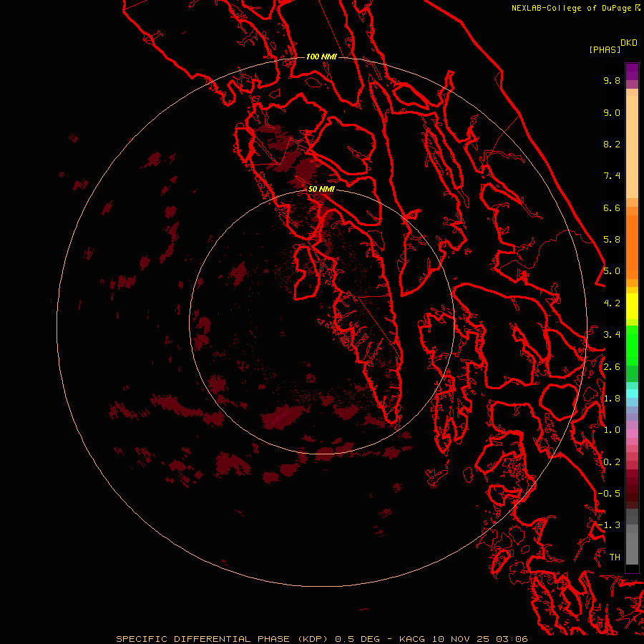Click the DKD legend unit label
Image resolution: width=644 pixels, height=644 pixels.
(629, 43)
